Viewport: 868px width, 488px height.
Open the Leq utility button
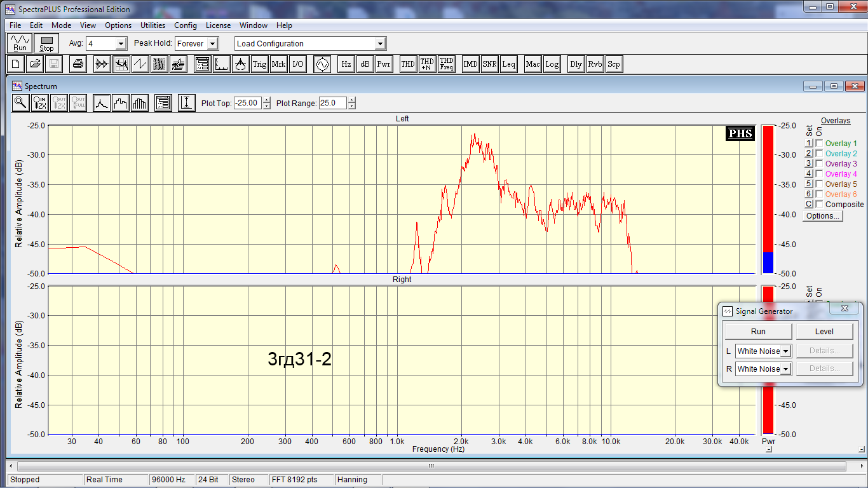coord(508,64)
